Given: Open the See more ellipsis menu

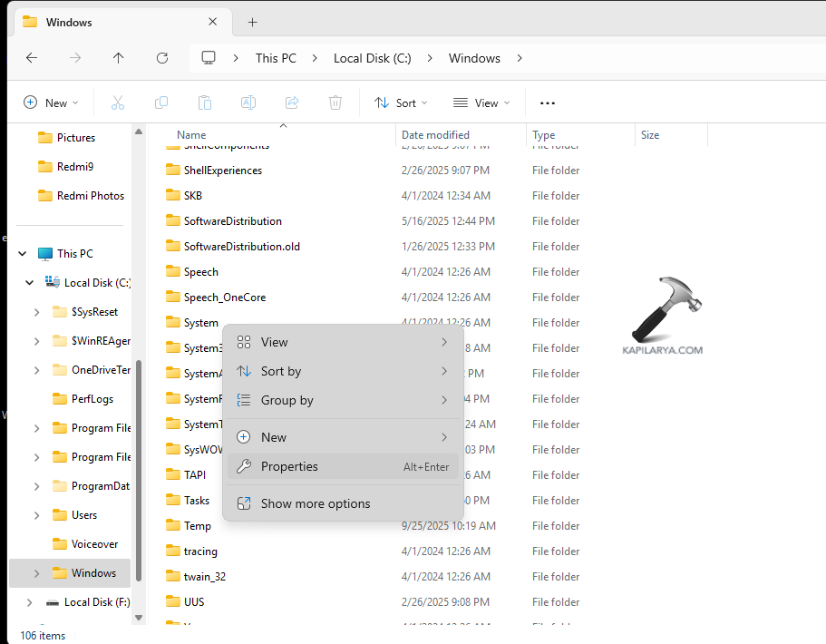Looking at the screenshot, I should coord(548,103).
